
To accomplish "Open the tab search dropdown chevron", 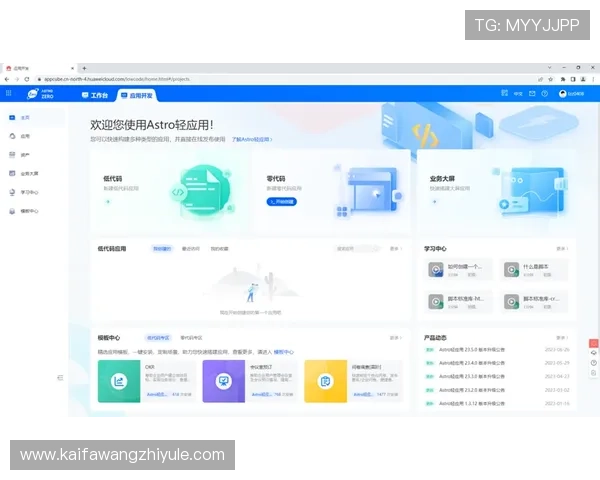I will coord(549,67).
